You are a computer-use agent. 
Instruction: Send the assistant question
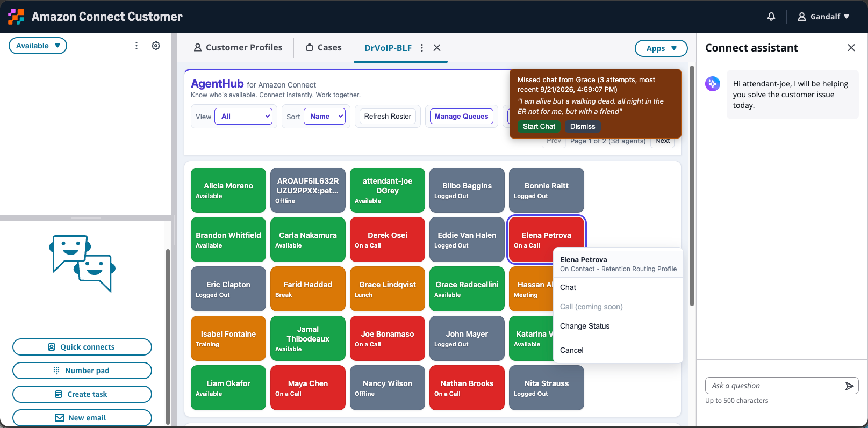click(849, 386)
